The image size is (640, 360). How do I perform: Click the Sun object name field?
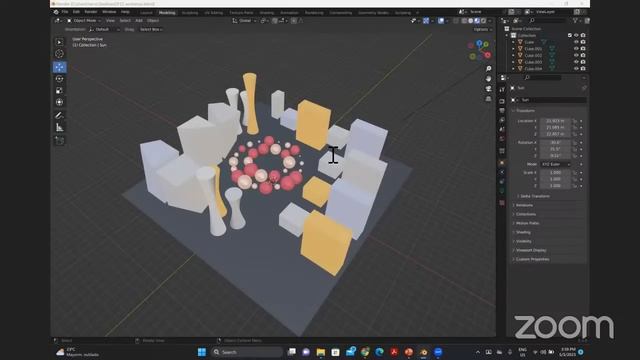pyautogui.click(x=553, y=100)
